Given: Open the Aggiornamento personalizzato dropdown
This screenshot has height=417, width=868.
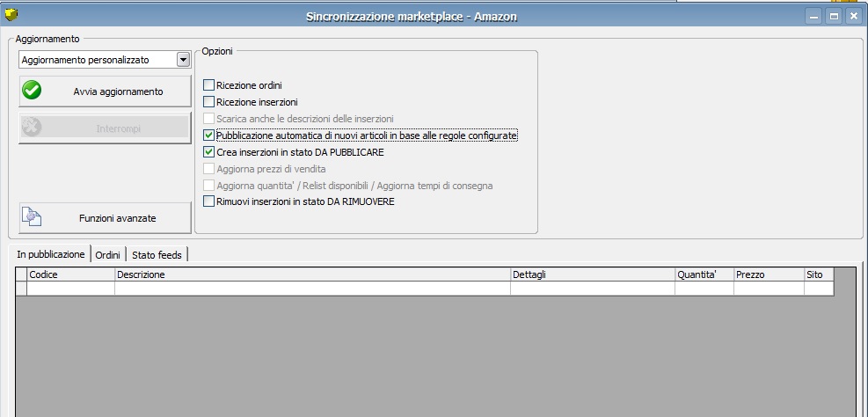Looking at the screenshot, I should click(183, 60).
